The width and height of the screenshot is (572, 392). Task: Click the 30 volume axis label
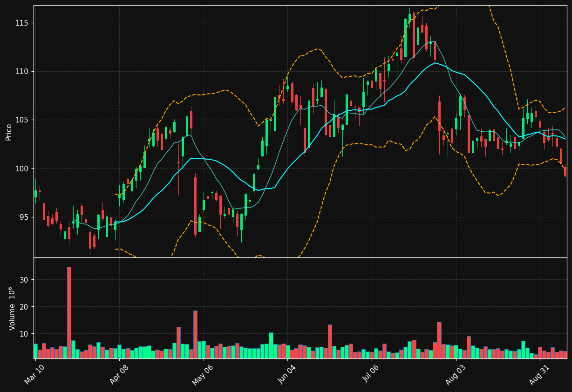pyautogui.click(x=24, y=280)
